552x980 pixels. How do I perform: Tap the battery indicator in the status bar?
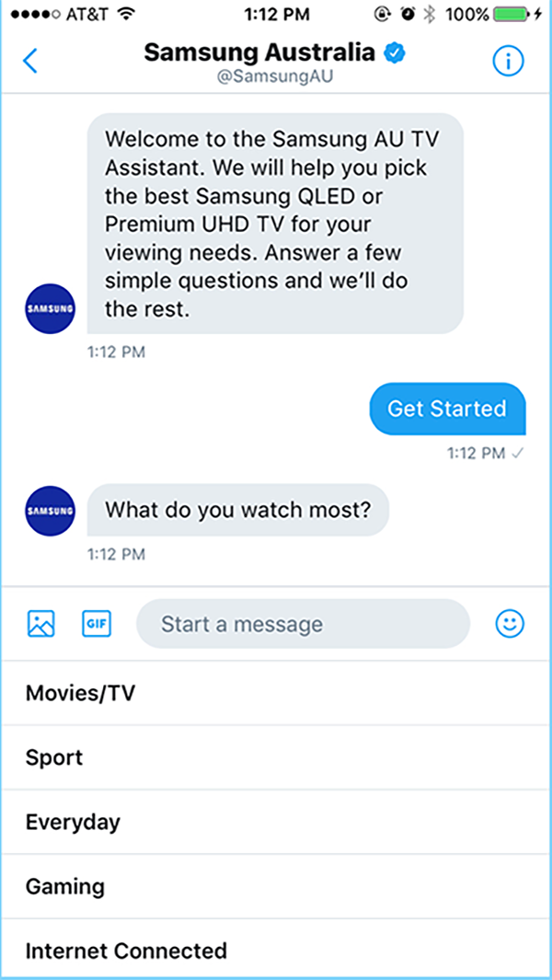click(x=512, y=15)
